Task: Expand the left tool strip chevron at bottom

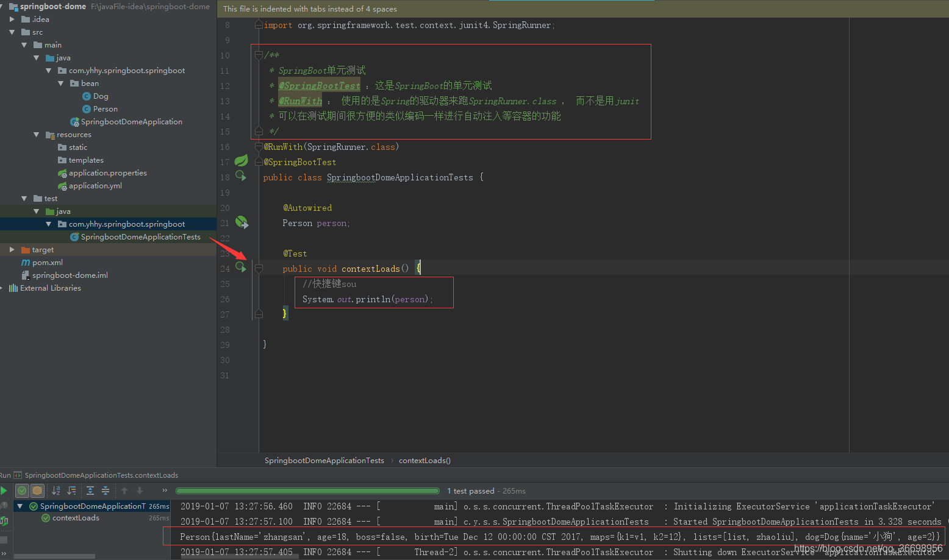Action: click(x=4, y=553)
